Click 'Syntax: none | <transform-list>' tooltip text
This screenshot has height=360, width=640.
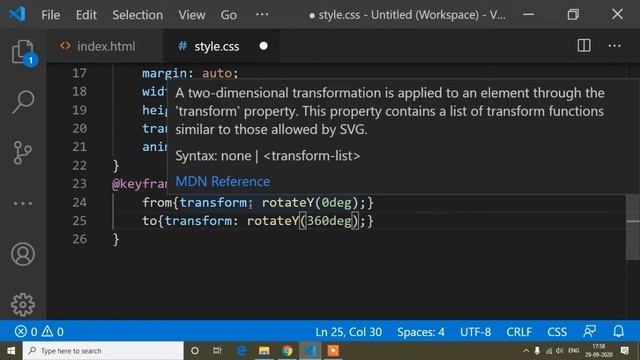(x=268, y=156)
